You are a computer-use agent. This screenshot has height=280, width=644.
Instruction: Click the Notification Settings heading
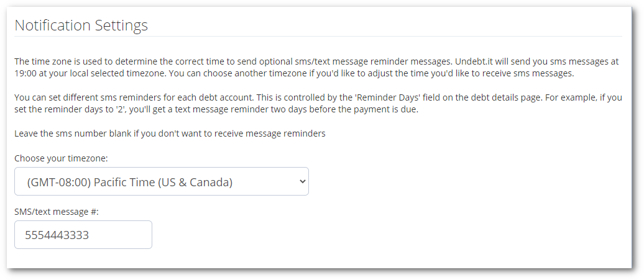click(81, 25)
